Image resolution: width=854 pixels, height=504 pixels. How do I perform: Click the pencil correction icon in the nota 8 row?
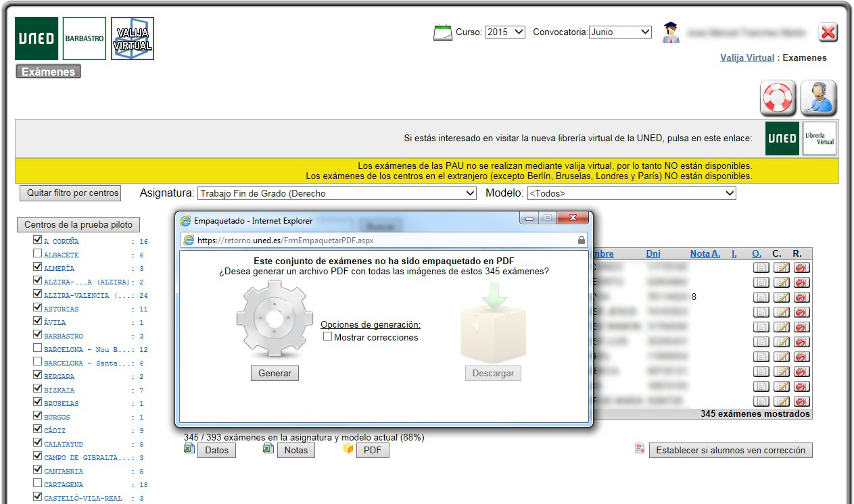[x=781, y=297]
